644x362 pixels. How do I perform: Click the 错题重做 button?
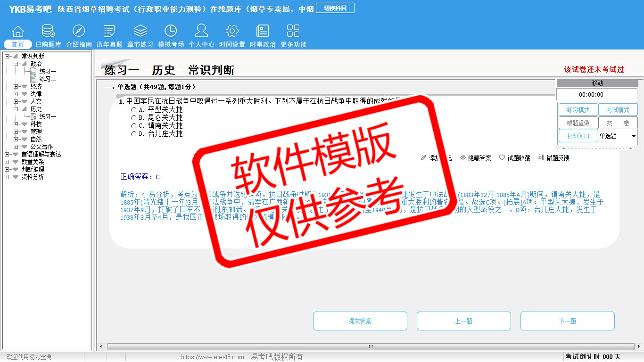coord(578,123)
